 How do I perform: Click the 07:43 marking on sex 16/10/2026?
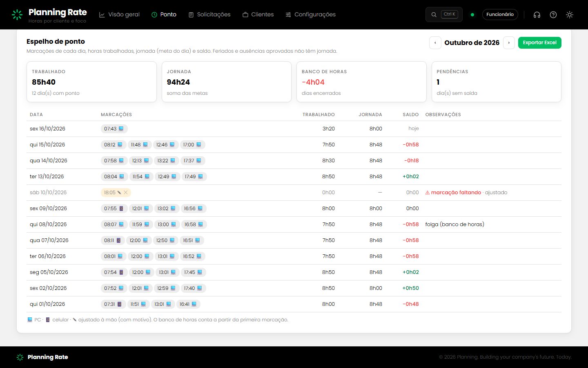[114, 129]
